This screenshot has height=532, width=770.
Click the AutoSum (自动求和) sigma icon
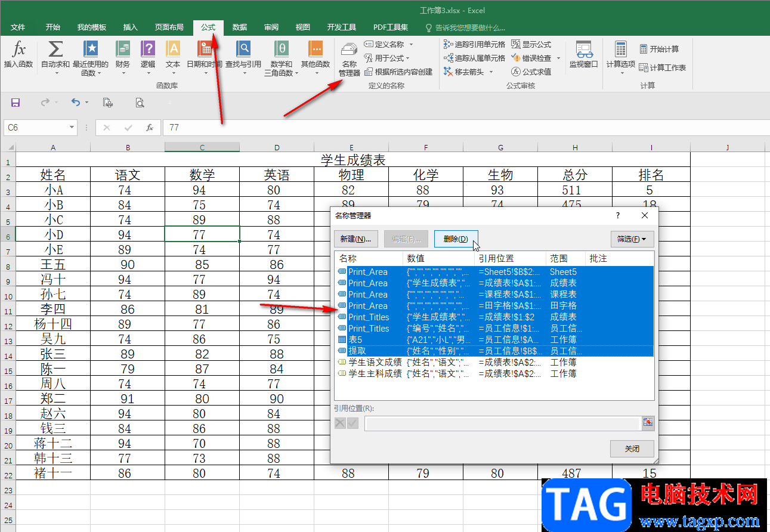point(55,49)
